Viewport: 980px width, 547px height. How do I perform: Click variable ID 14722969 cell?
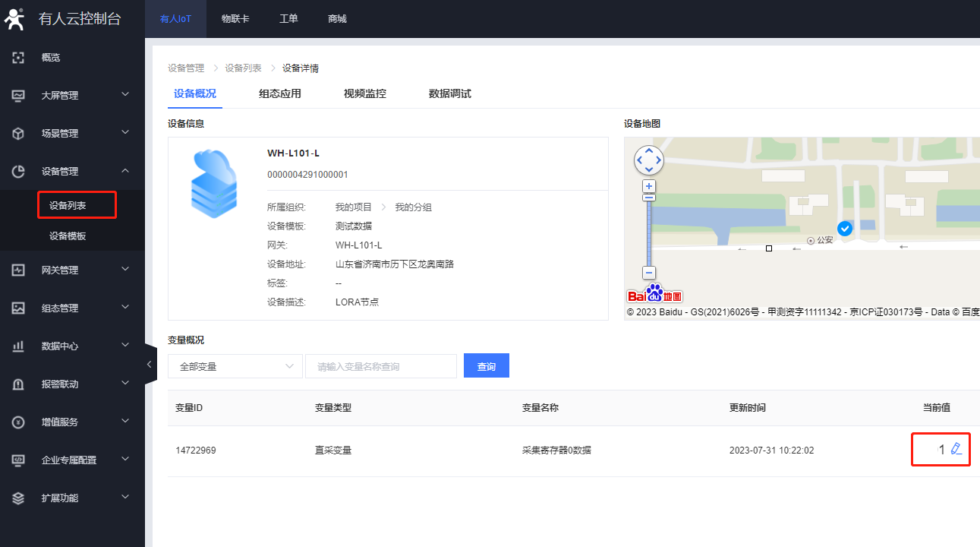[196, 451]
